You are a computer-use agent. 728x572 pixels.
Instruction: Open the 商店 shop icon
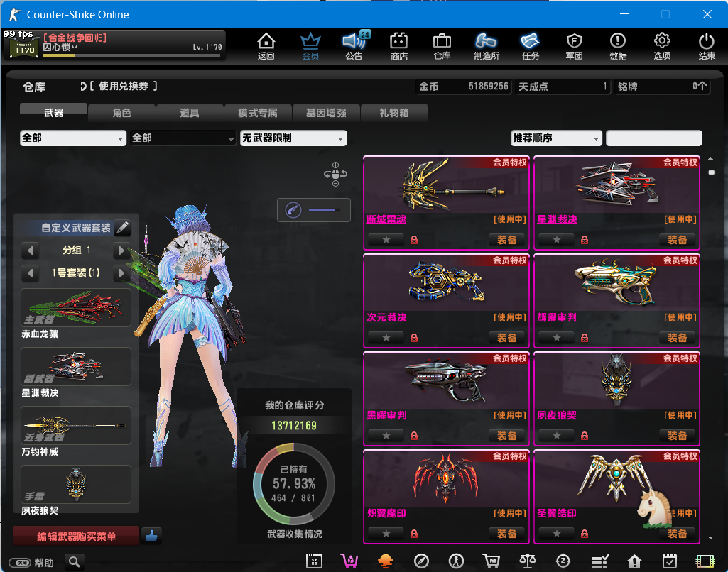(398, 45)
